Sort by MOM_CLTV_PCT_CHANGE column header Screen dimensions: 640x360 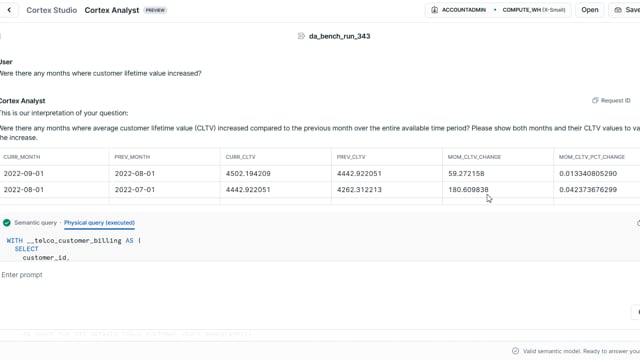click(x=592, y=157)
